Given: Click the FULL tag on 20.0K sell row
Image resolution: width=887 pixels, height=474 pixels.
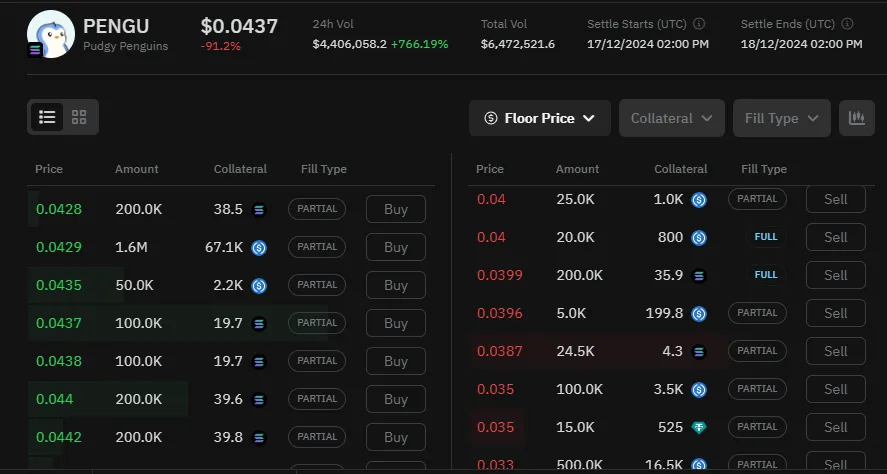Looking at the screenshot, I should 766,237.
